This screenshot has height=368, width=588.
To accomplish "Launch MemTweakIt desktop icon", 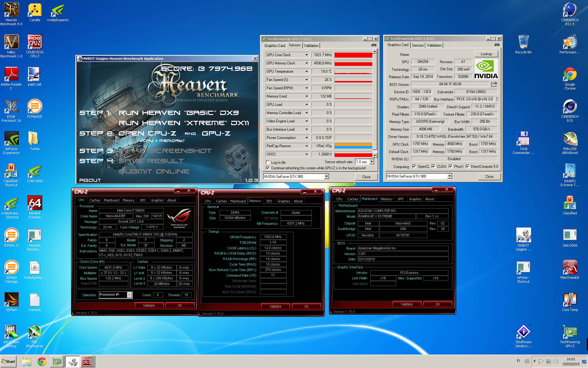I will (x=570, y=270).
